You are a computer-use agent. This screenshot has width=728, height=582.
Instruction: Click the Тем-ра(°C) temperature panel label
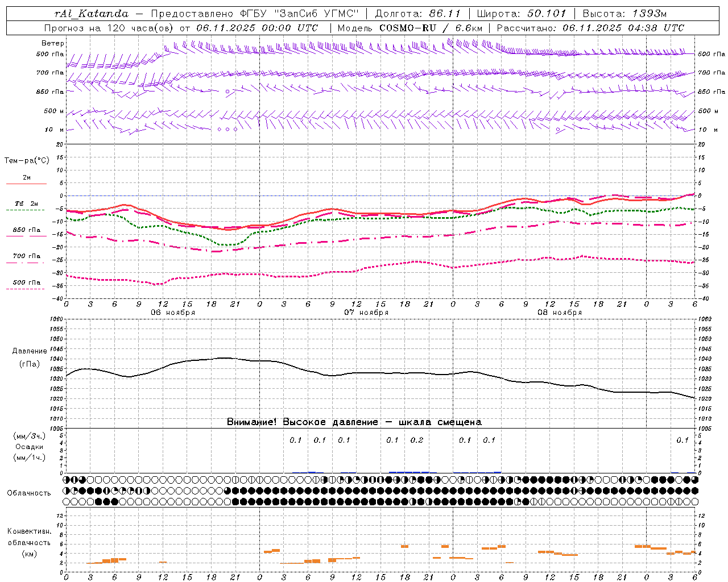click(27, 161)
